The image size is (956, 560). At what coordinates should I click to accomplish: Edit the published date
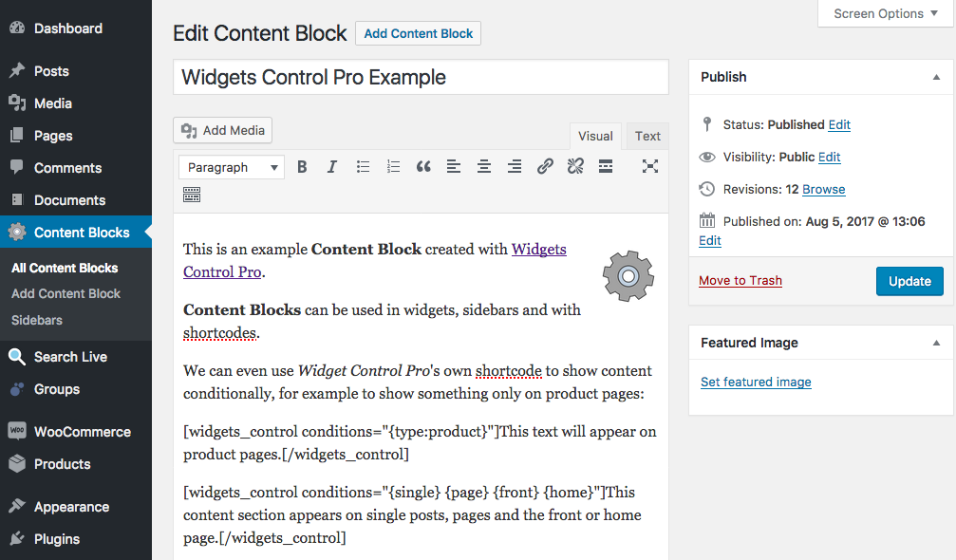point(710,241)
